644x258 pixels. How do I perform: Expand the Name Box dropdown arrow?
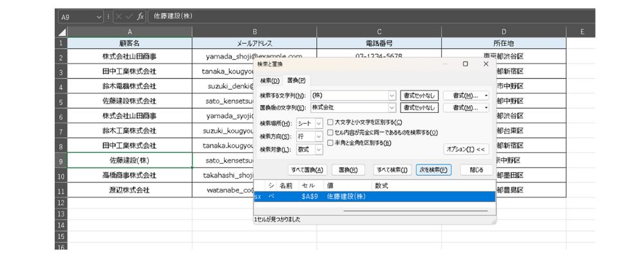tap(99, 16)
